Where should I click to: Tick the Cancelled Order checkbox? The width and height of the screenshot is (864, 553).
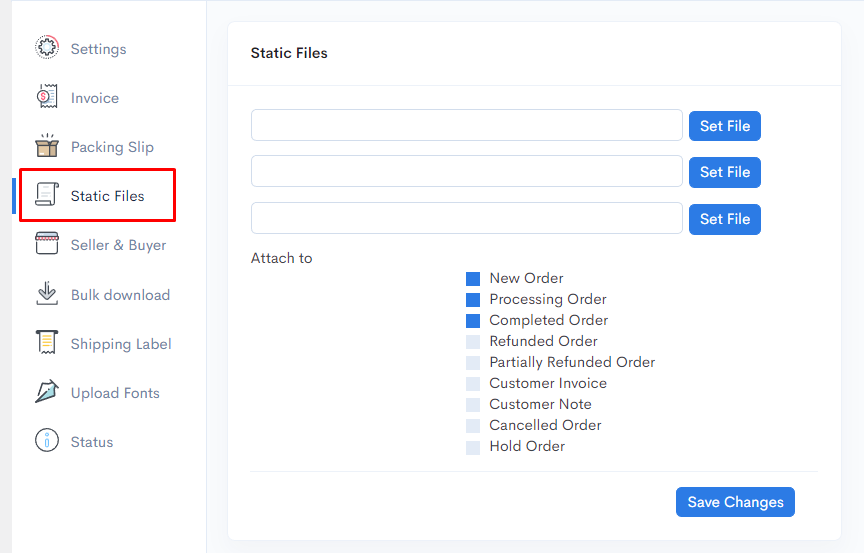473,426
